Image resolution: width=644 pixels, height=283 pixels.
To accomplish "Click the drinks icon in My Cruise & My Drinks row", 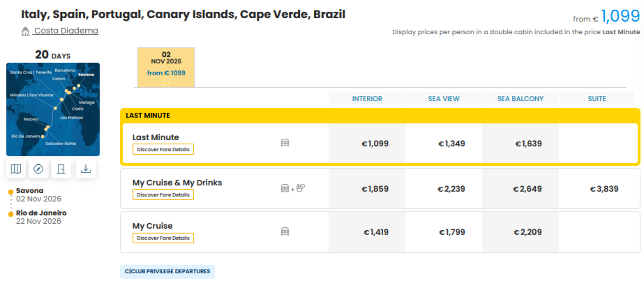I will coord(301,188).
